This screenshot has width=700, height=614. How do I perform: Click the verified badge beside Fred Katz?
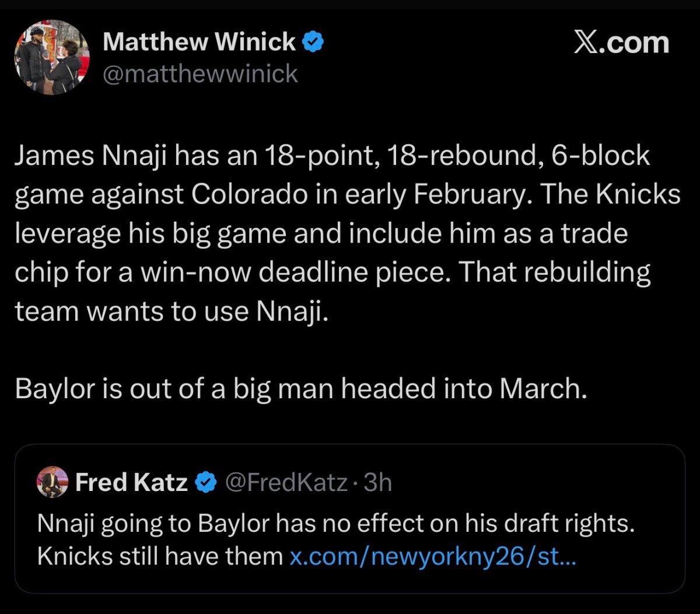tap(204, 483)
